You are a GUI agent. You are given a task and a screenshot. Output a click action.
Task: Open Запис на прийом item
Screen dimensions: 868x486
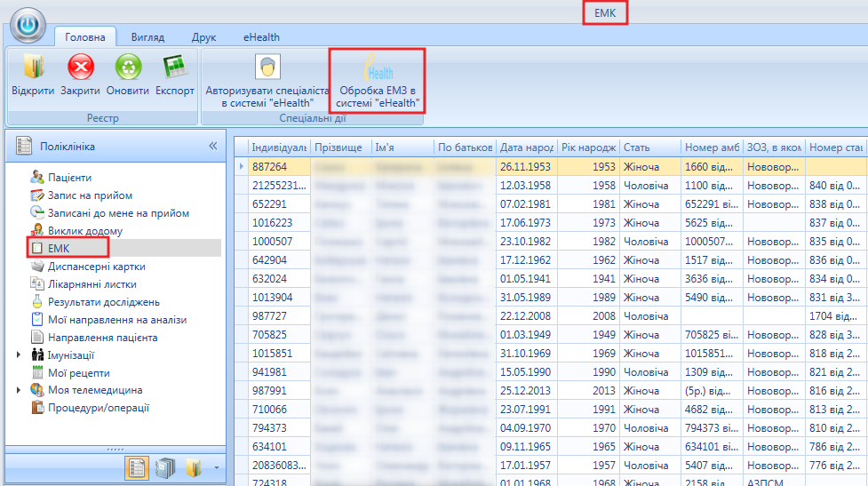[x=90, y=195]
